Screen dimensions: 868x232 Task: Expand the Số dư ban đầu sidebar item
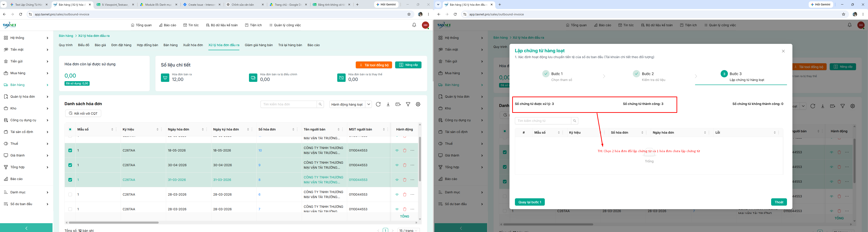click(26, 204)
